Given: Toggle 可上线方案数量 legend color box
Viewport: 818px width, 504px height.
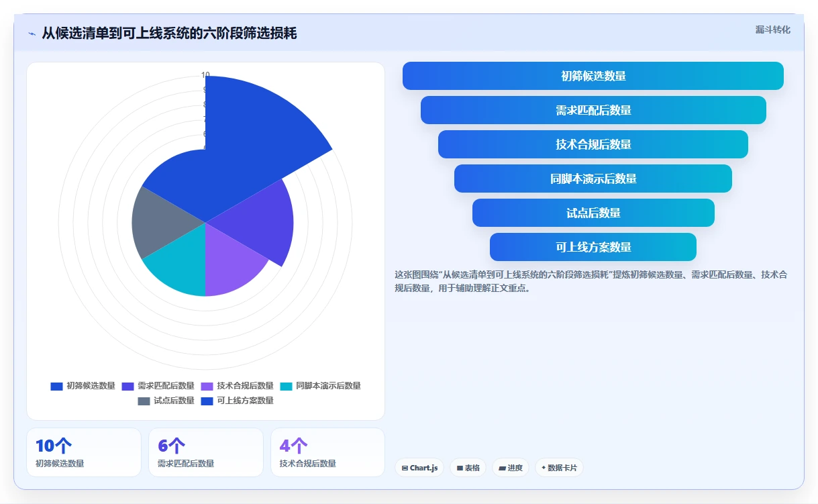Looking at the screenshot, I should [x=207, y=401].
